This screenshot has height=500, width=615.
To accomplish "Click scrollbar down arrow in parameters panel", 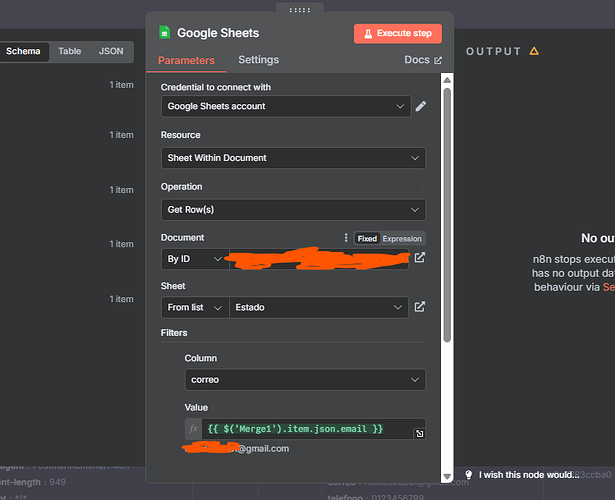I will pyautogui.click(x=447, y=476).
